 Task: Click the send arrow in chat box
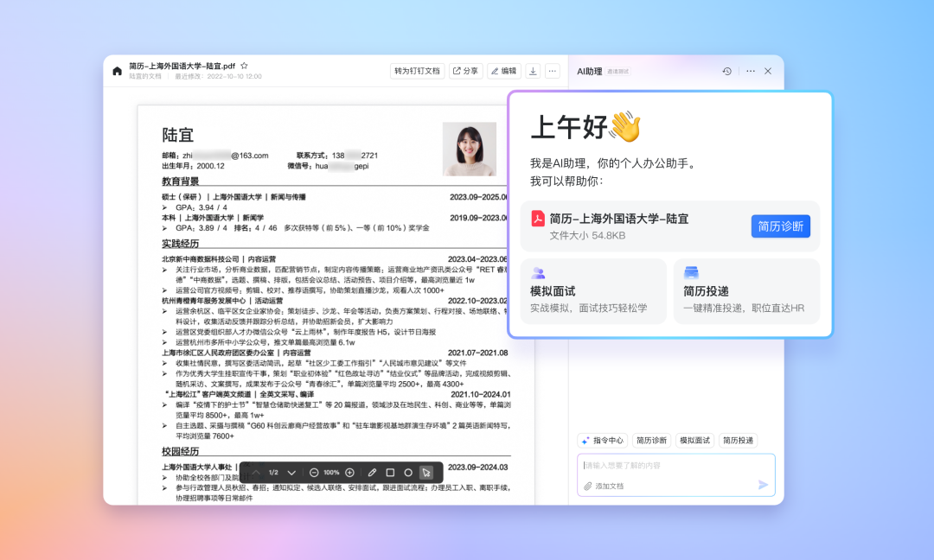763,485
